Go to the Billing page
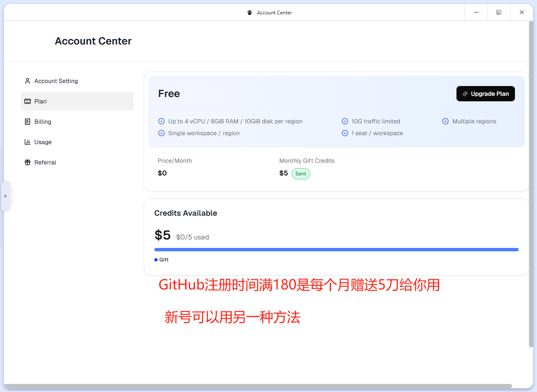The height and width of the screenshot is (392, 537). (x=43, y=122)
